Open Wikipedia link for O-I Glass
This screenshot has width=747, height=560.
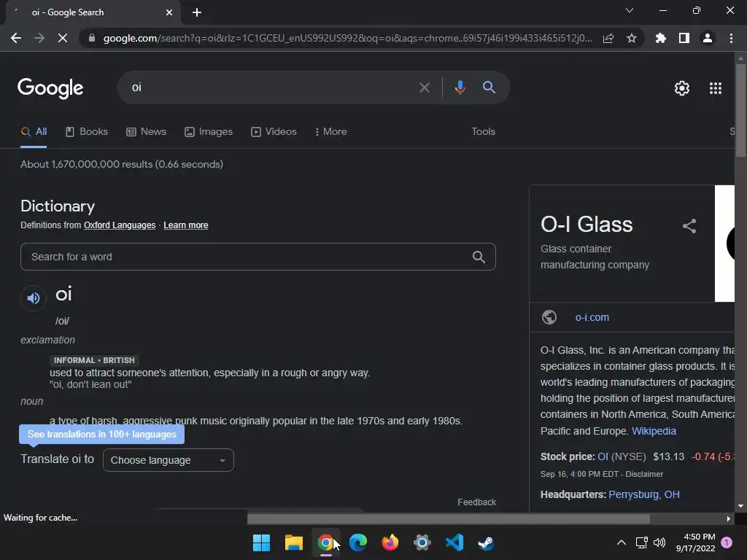654,431
